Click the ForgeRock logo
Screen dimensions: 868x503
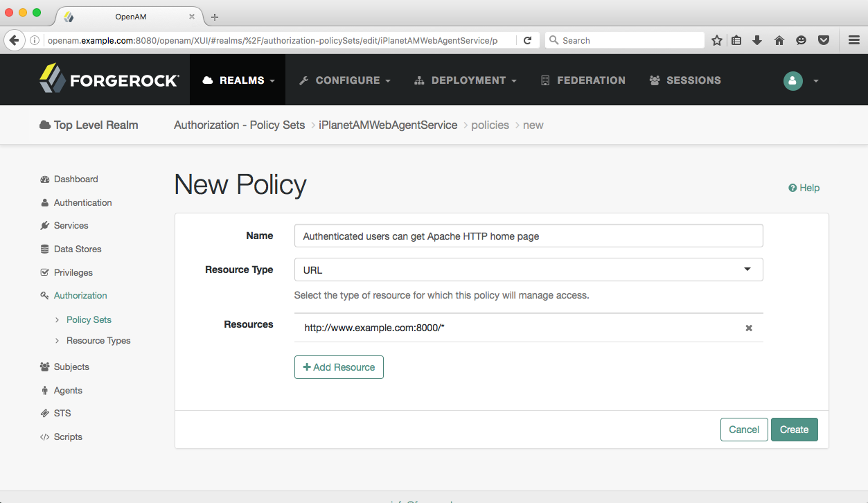point(109,79)
